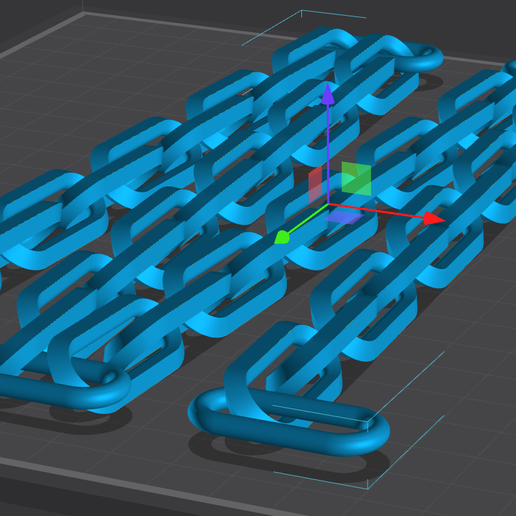This screenshot has width=516, height=516.
Task: Click the green Y-axis line shaft
Action: click(307, 220)
